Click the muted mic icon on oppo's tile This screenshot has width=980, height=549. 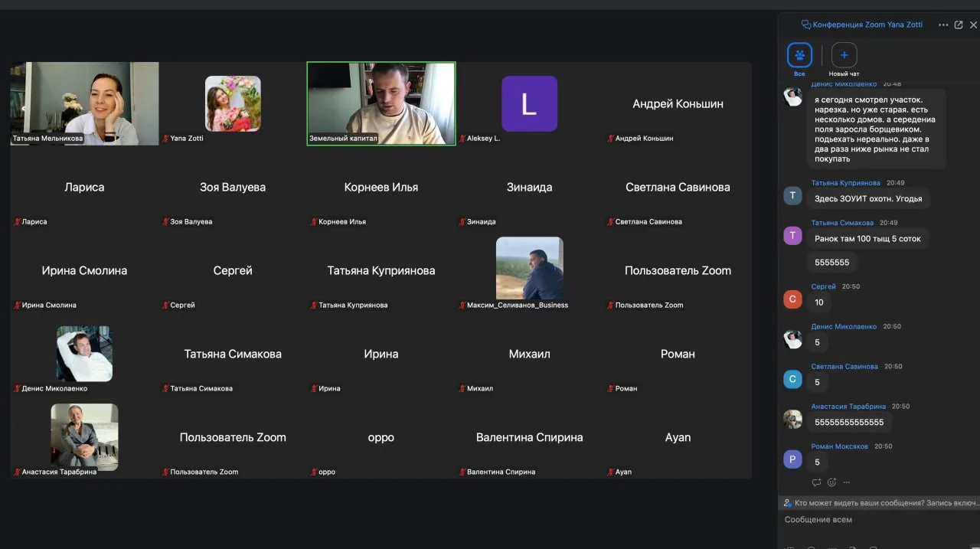pos(314,472)
